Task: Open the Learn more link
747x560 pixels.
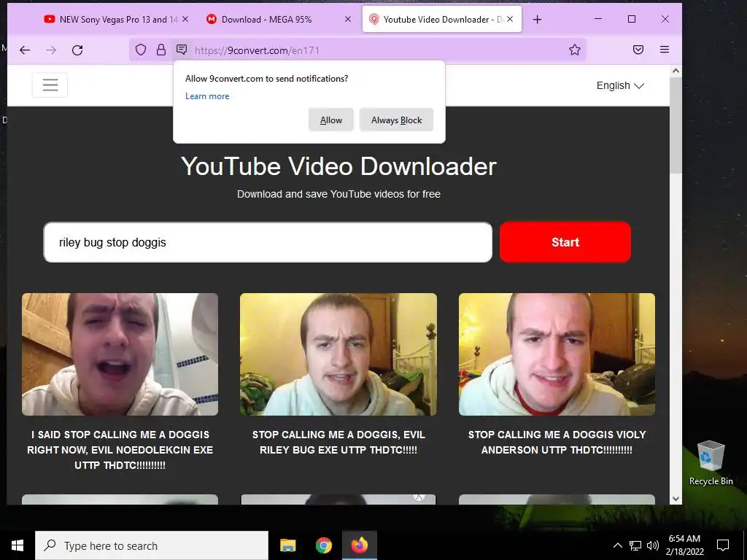Action: (x=207, y=96)
